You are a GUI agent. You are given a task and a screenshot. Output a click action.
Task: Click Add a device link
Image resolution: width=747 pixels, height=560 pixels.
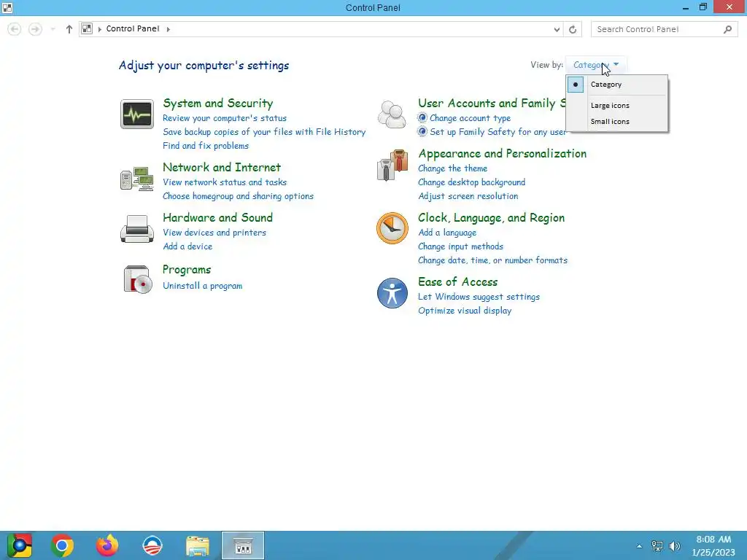click(187, 246)
